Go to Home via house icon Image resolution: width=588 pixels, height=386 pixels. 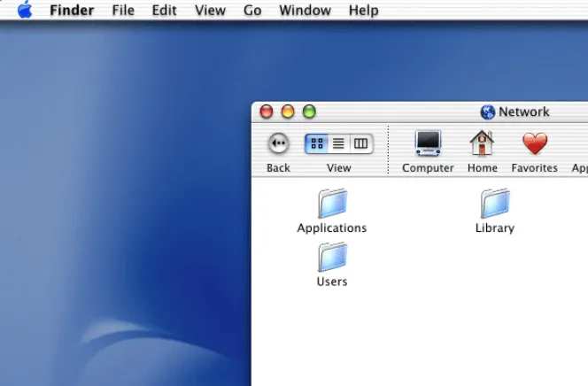482,143
